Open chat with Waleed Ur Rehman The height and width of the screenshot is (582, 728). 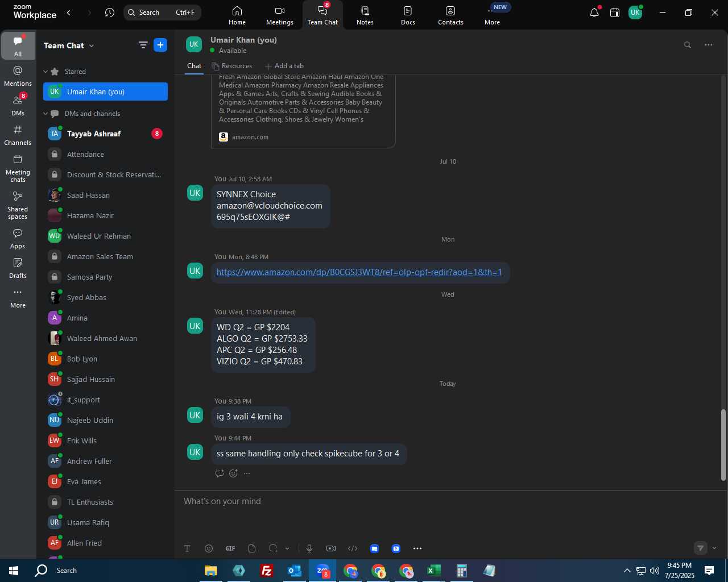click(105, 236)
